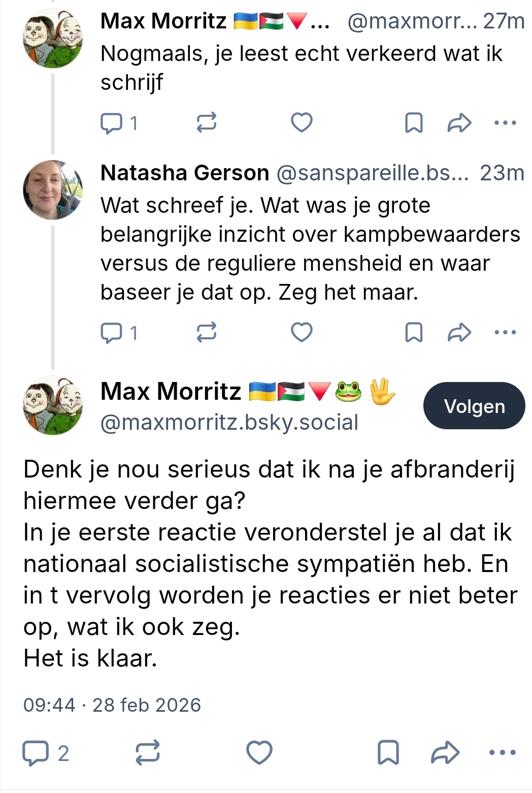This screenshot has height=793, width=532.
Task: Like Natasha Gerson's post
Action: tap(302, 333)
